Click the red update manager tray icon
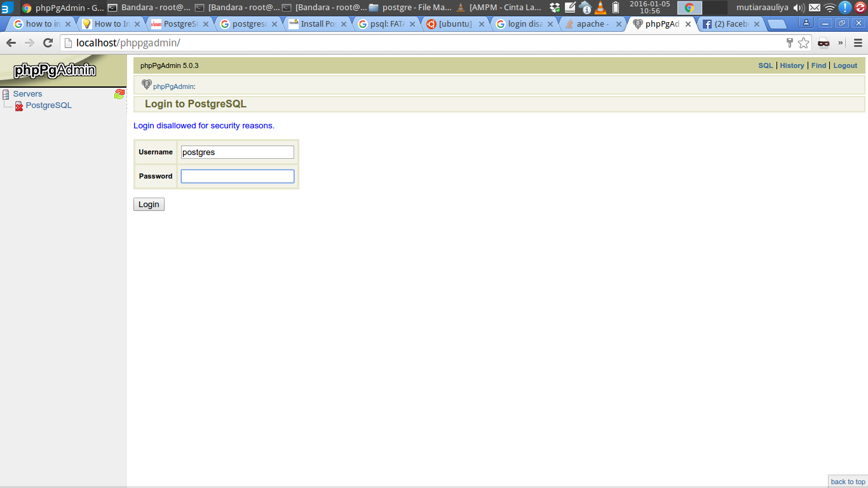 pos(860,8)
